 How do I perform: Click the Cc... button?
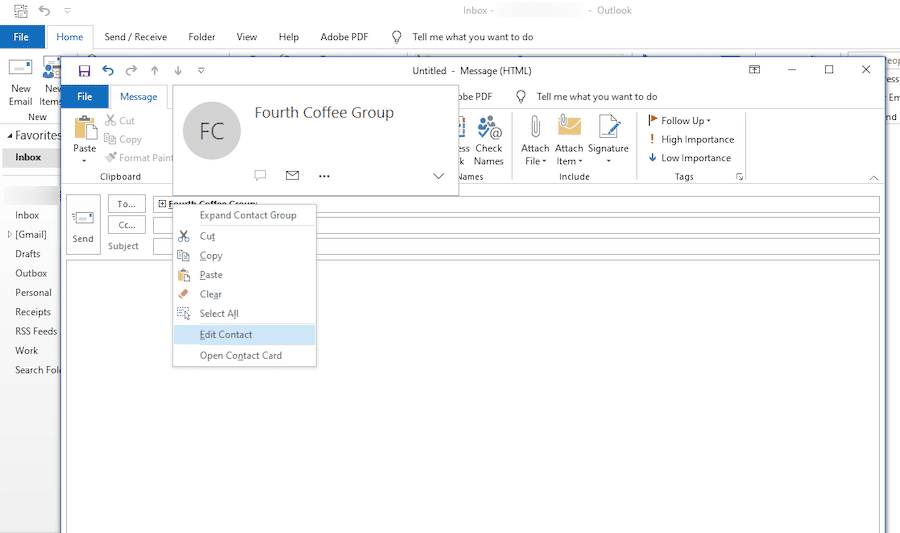point(127,225)
